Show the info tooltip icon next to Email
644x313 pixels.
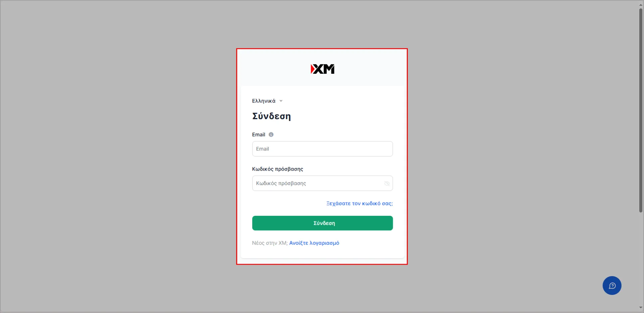[271, 134]
